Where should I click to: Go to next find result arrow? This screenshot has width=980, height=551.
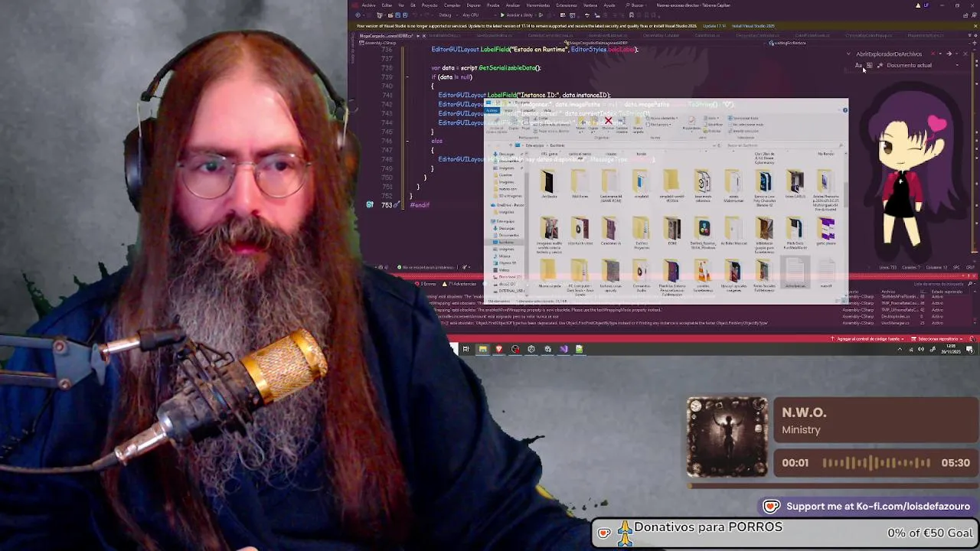point(949,54)
